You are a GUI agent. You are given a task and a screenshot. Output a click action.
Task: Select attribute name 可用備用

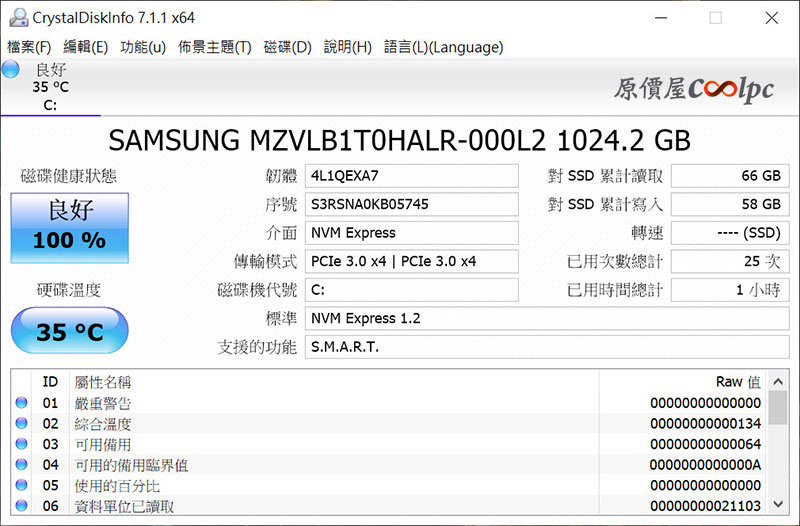point(103,444)
